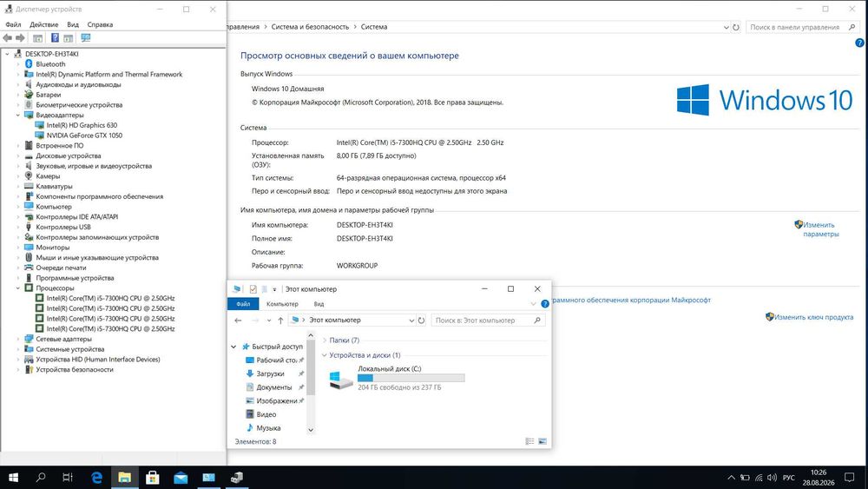Select the Камеры webcam category icon
The image size is (868, 489).
(29, 176)
